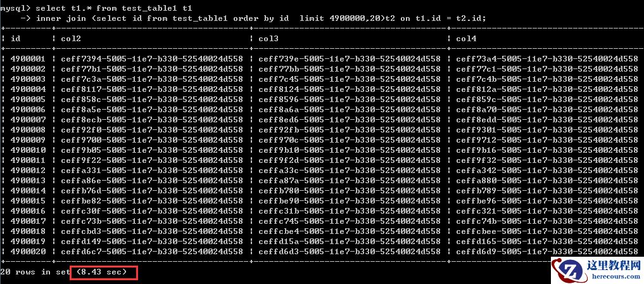644x284 pixels.
Task: Open the herecours.com watermark link
Action: (x=614, y=276)
